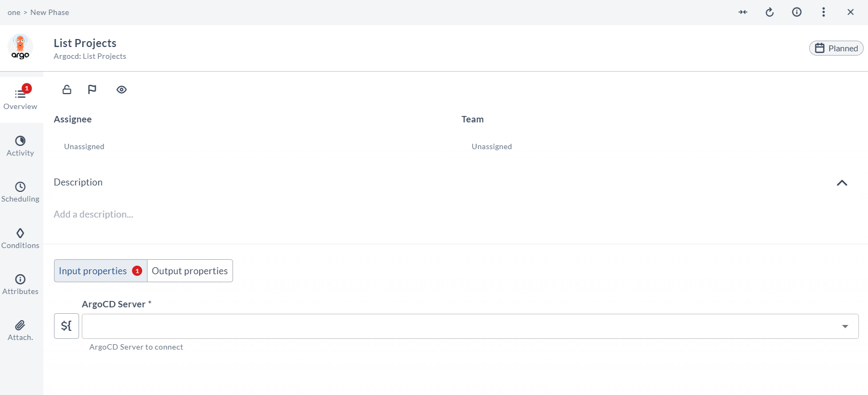Open the Conditions sidebar section

coord(20,238)
